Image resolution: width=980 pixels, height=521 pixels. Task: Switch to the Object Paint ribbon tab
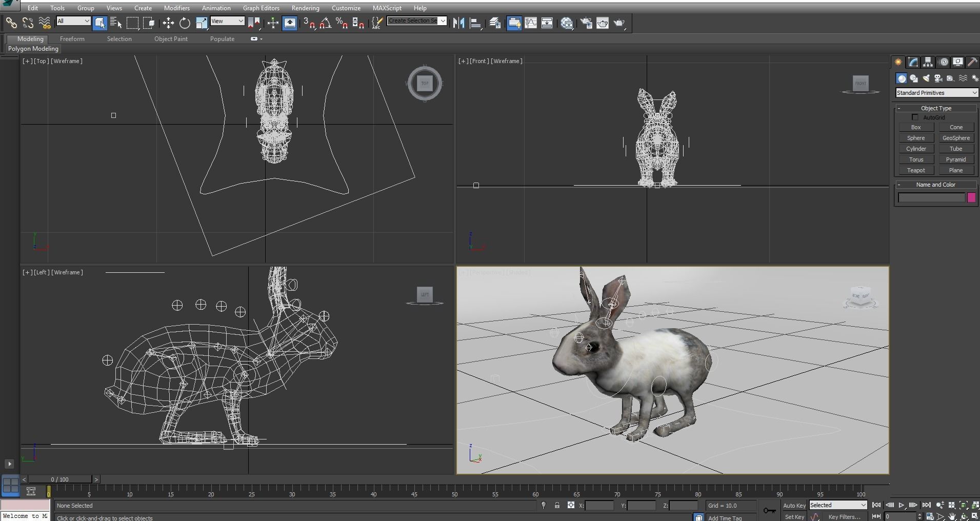pyautogui.click(x=171, y=39)
